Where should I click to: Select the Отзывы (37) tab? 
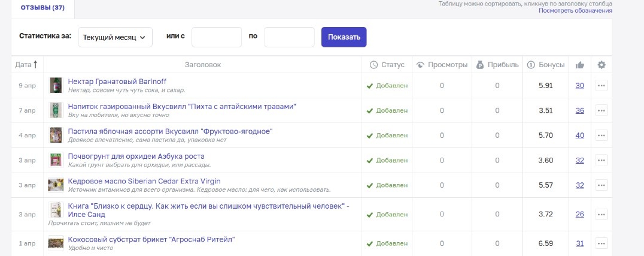pyautogui.click(x=42, y=8)
